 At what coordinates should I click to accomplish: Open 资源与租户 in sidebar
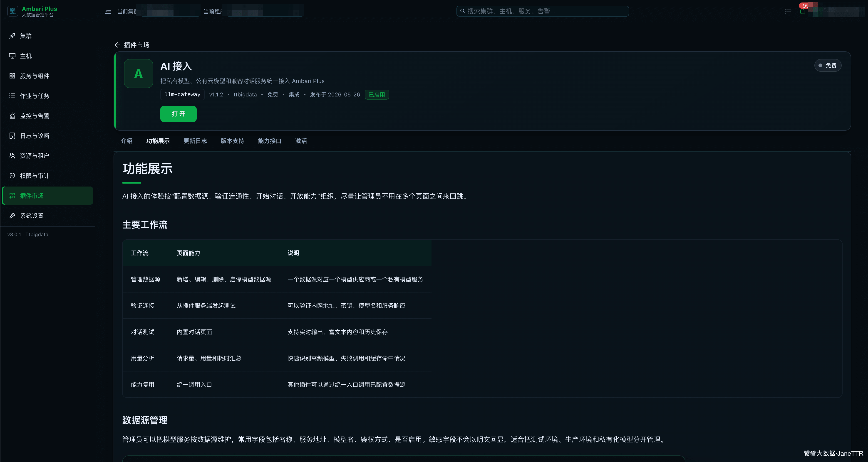pyautogui.click(x=47, y=156)
